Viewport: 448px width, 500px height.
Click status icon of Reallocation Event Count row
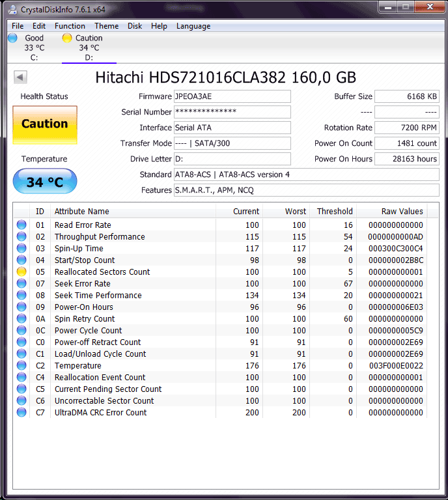pyautogui.click(x=21, y=377)
